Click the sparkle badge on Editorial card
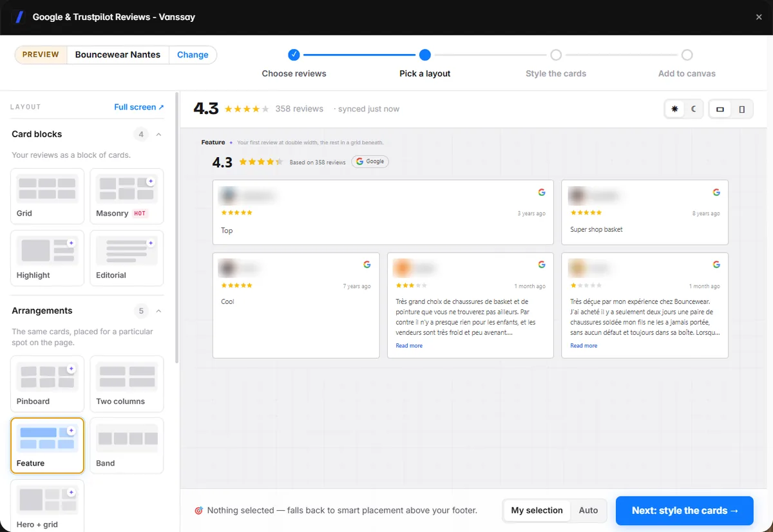 [150, 243]
